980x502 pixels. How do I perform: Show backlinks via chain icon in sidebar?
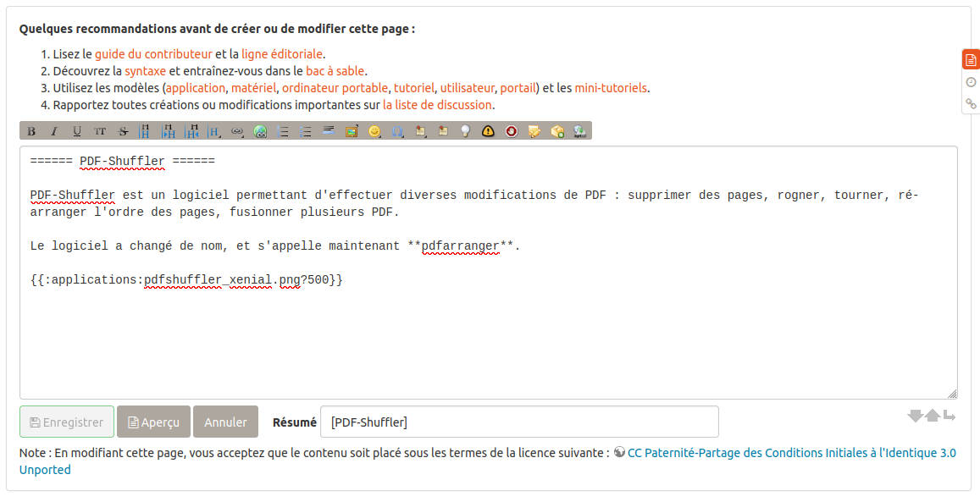971,103
